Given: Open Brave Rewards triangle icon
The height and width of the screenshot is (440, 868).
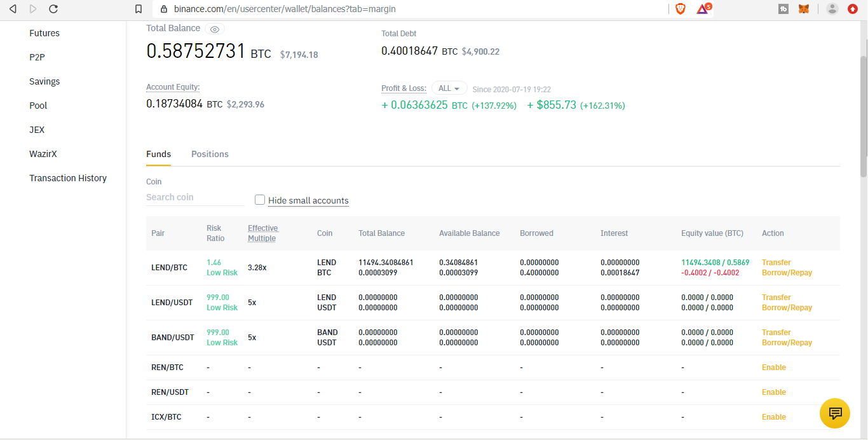Looking at the screenshot, I should 703,9.
